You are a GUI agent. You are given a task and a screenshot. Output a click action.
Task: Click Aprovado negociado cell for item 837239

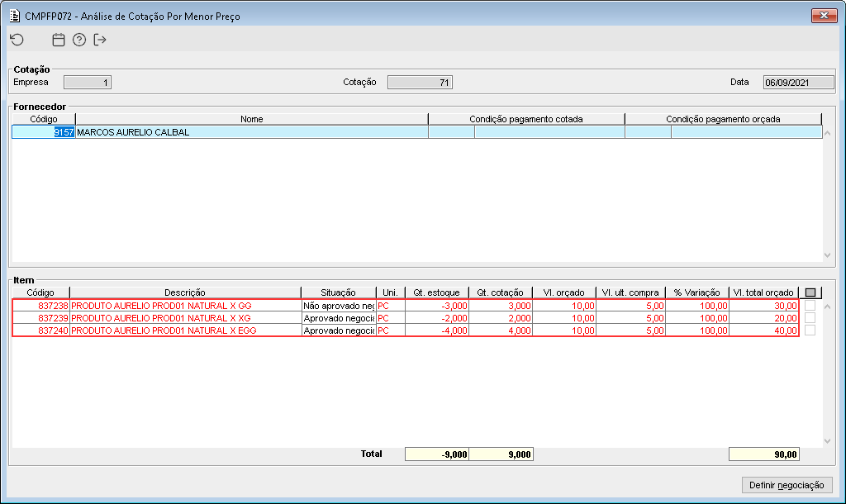pyautogui.click(x=339, y=318)
